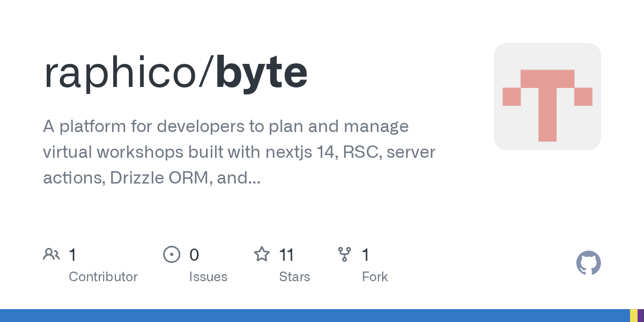Click the Stars label
Image resolution: width=644 pixels, height=322 pixels.
click(x=295, y=277)
